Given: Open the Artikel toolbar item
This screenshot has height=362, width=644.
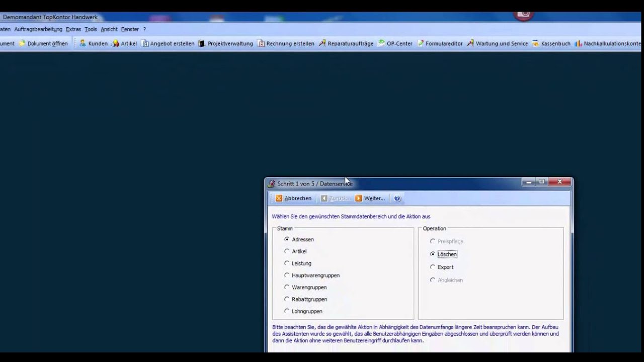Looking at the screenshot, I should tap(124, 44).
